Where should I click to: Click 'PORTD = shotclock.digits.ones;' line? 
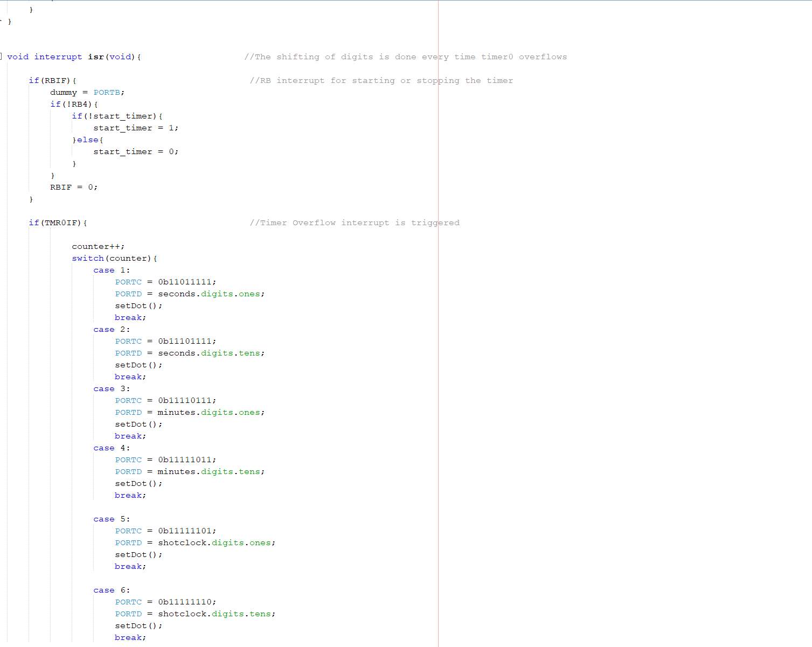tap(195, 542)
